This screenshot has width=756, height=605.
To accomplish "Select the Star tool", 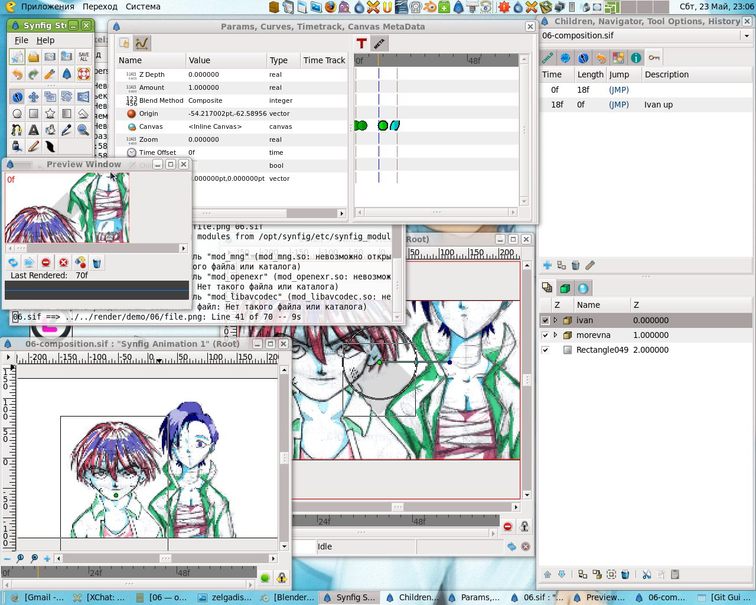I will (x=50, y=114).
